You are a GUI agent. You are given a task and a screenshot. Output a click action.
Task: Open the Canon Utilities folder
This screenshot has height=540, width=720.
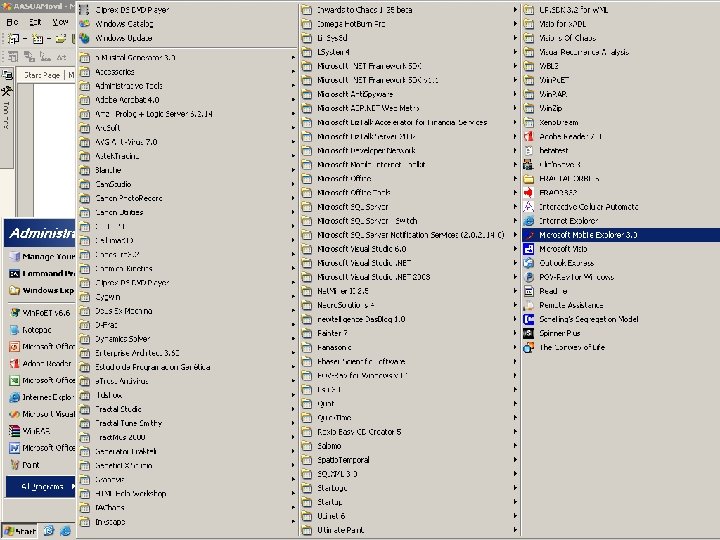(187, 213)
